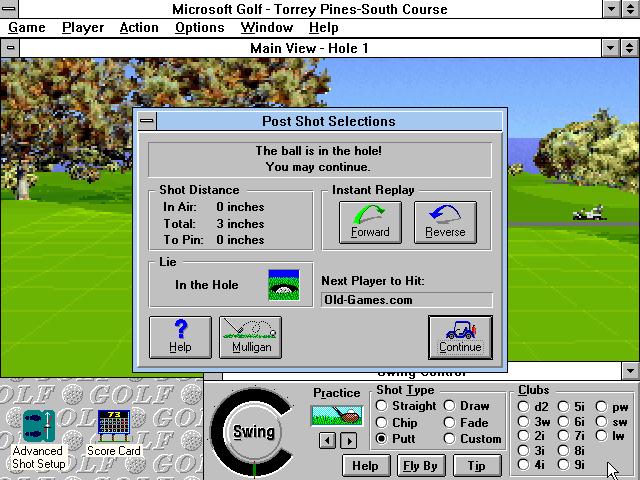Click the Practice club picture
This screenshot has height=480, width=640.
coord(337,416)
